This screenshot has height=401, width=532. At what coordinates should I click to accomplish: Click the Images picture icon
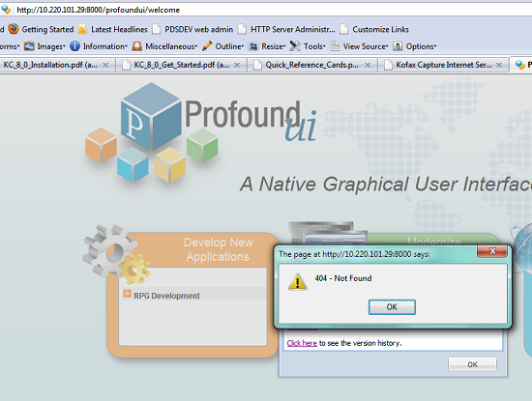29,46
